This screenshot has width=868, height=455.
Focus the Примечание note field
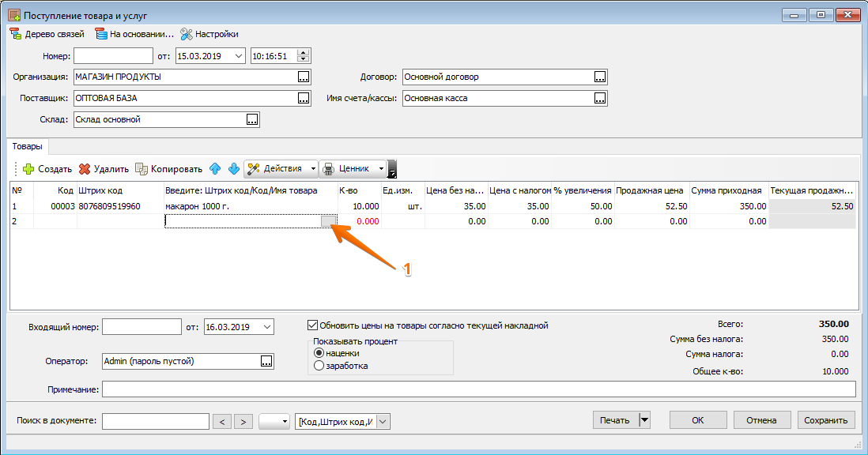point(478,389)
